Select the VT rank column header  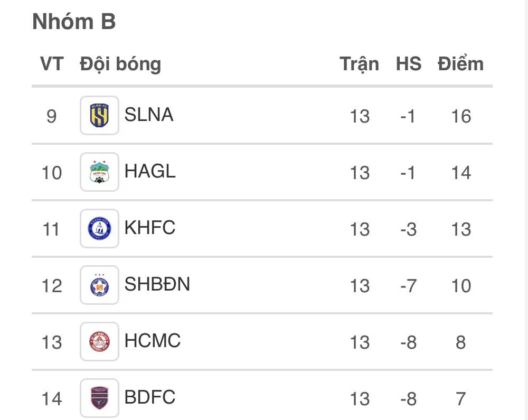(52, 63)
